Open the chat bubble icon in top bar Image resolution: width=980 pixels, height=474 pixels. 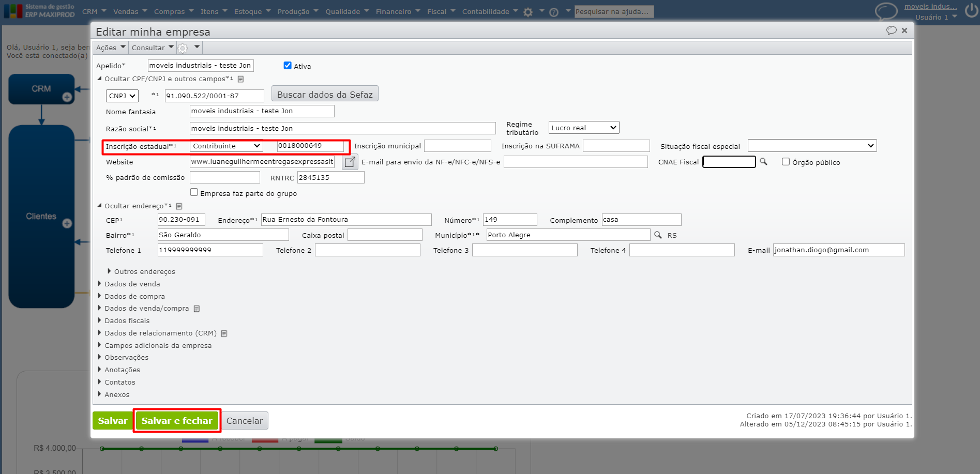(886, 11)
